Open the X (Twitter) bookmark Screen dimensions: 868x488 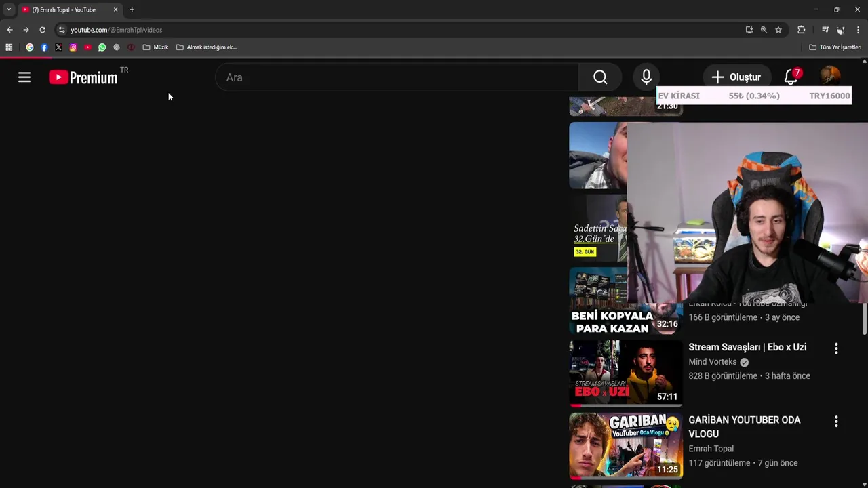tap(58, 47)
